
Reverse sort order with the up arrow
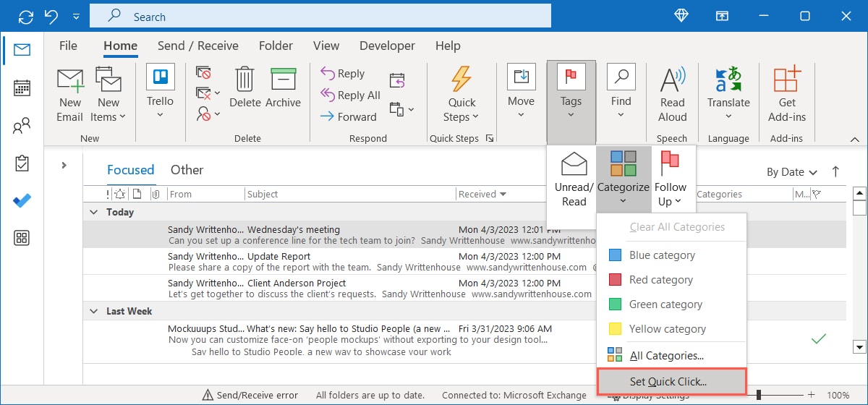coord(835,171)
